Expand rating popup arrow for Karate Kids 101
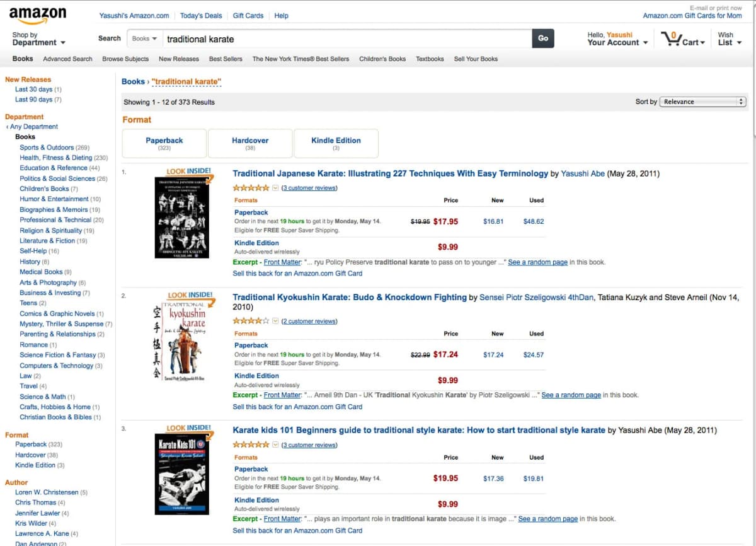The image size is (756, 546). (x=275, y=445)
